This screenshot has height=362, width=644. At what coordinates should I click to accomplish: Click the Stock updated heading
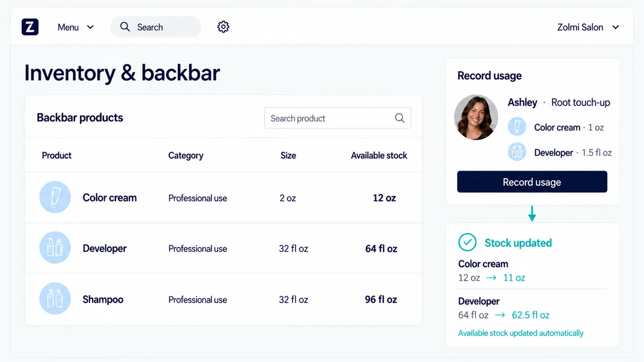click(518, 243)
